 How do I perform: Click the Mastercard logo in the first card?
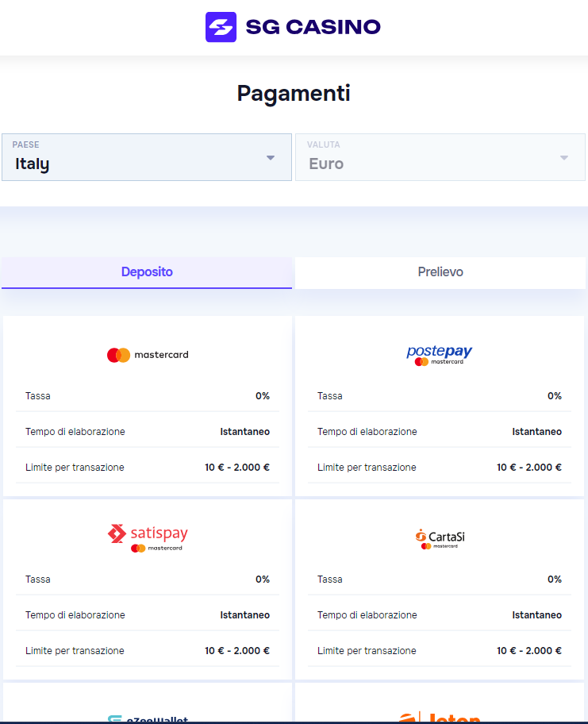[x=148, y=355]
